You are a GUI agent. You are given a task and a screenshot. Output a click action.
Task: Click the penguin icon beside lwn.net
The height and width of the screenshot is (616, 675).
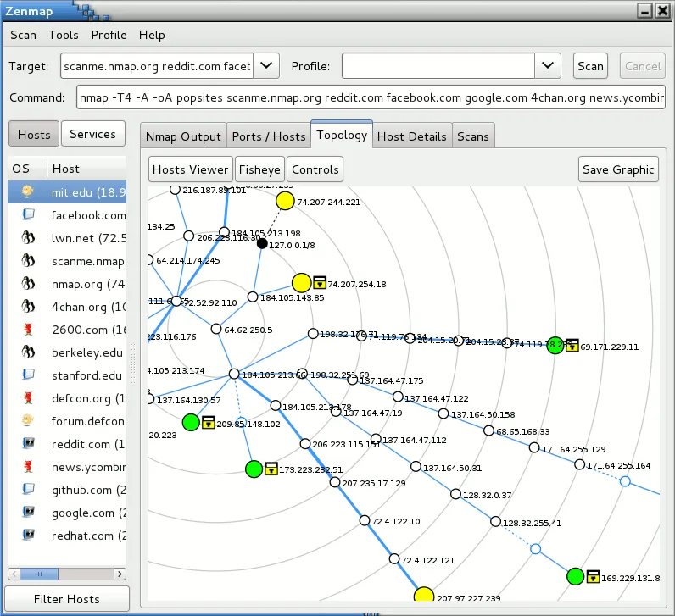tap(28, 237)
